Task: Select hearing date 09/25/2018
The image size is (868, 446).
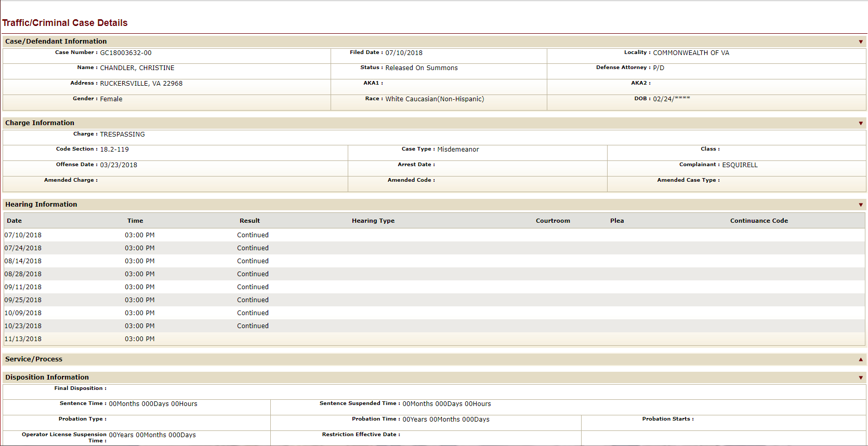Action: click(23, 300)
